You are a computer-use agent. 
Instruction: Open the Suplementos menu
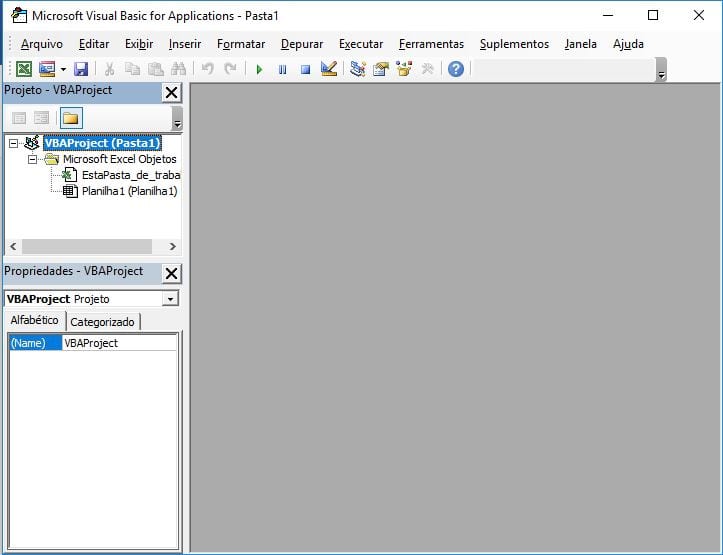pos(514,44)
